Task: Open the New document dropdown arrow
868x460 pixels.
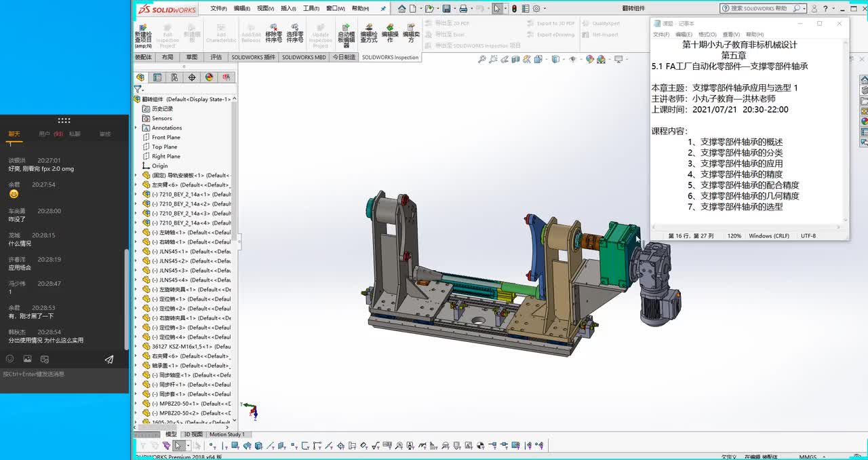Action: coord(420,9)
